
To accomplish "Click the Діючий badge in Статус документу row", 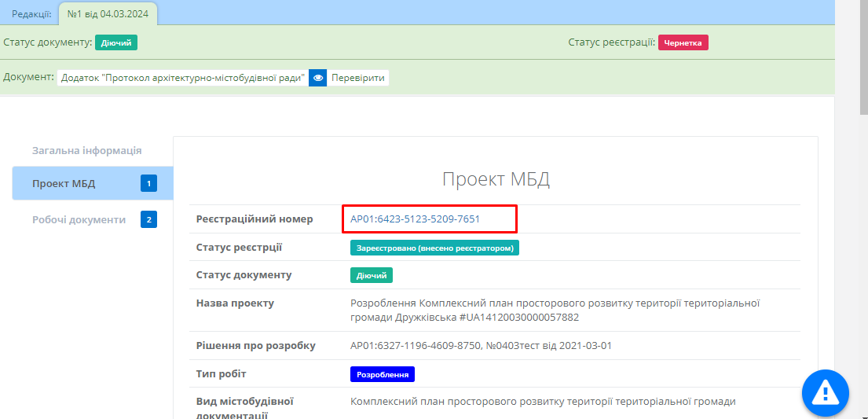I will (x=371, y=275).
